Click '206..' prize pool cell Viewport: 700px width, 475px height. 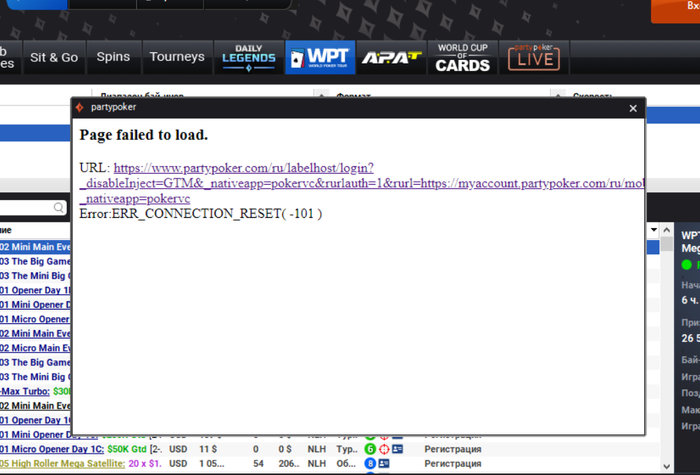click(x=289, y=464)
